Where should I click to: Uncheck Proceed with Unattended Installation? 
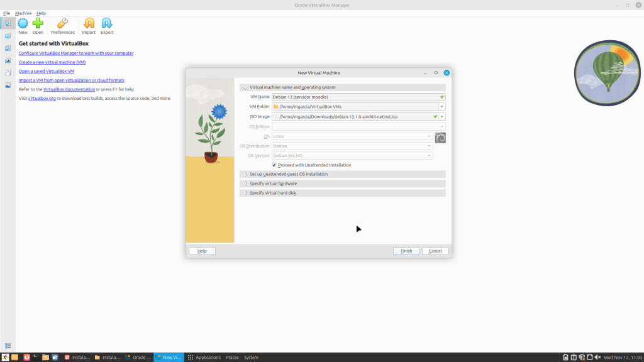tap(274, 165)
